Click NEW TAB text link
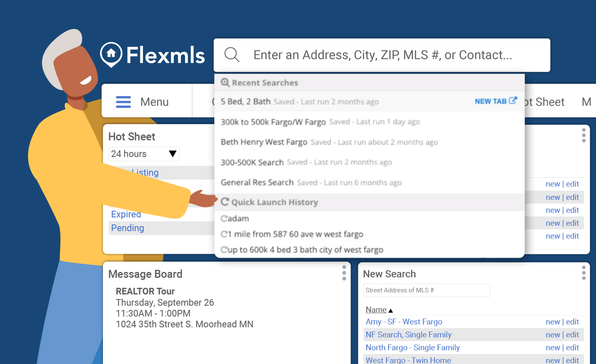This screenshot has height=364, width=596. pyautogui.click(x=491, y=101)
